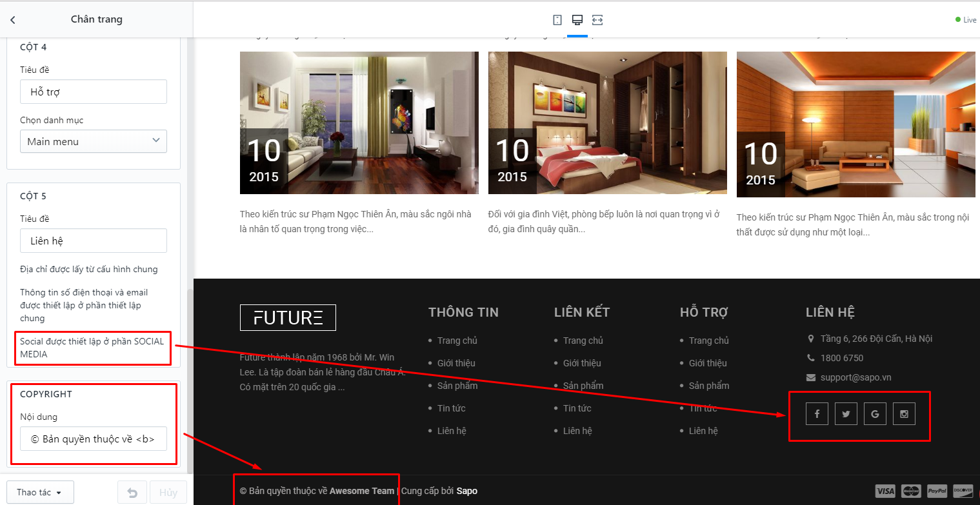Open the Facebook social icon in footer
The image size is (980, 505).
coord(817,414)
